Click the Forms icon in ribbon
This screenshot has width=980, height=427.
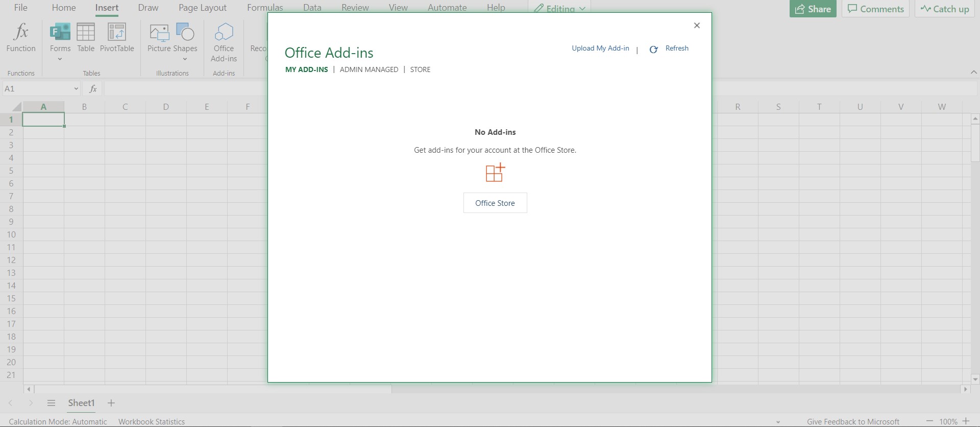click(60, 32)
